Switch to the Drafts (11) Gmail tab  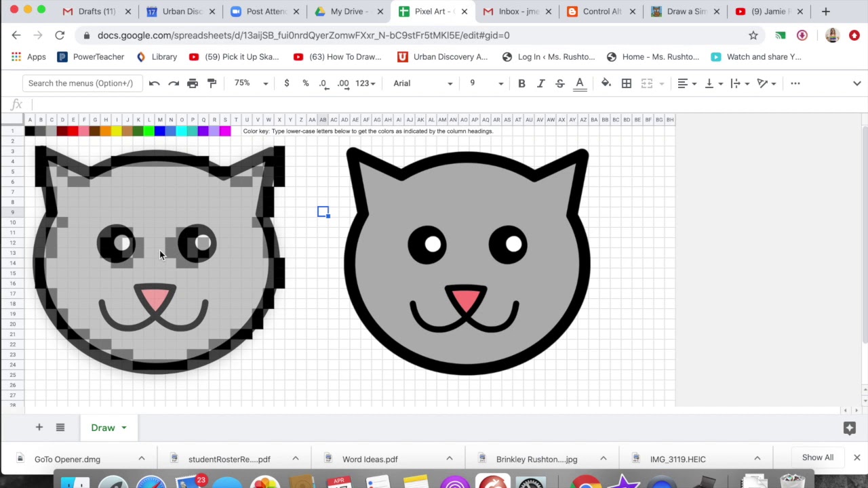click(x=96, y=12)
